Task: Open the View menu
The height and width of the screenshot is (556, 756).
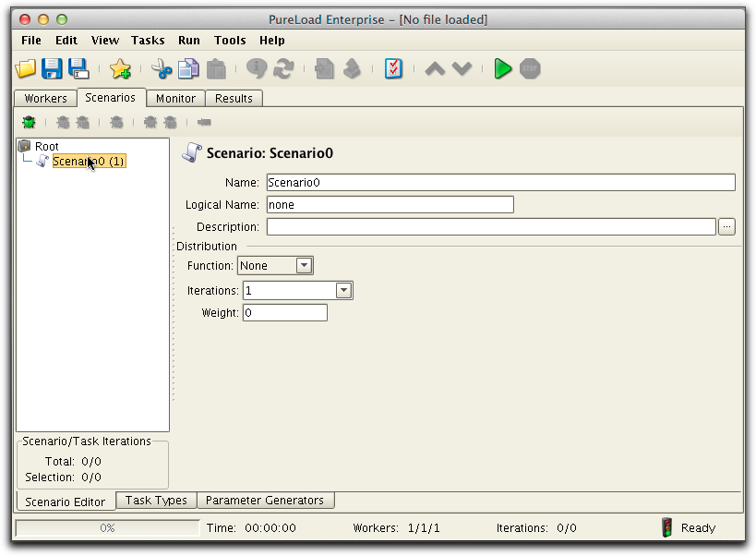Action: [x=105, y=40]
